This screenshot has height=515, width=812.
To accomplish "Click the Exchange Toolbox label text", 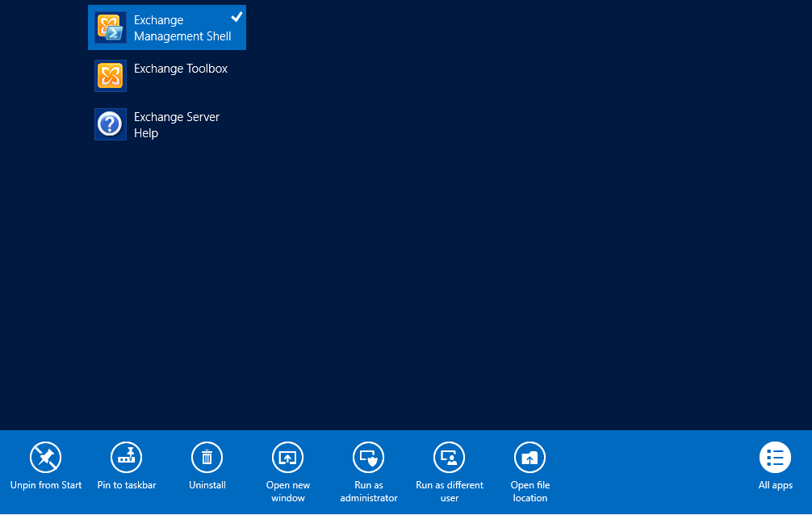I will pyautogui.click(x=181, y=69).
